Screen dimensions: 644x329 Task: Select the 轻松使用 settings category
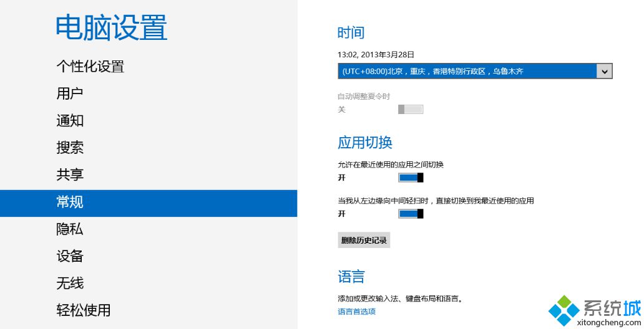tap(84, 310)
